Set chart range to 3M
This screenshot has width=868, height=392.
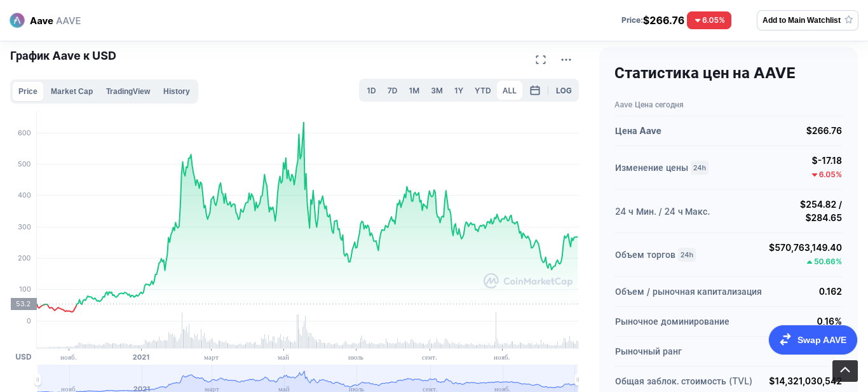(x=437, y=90)
